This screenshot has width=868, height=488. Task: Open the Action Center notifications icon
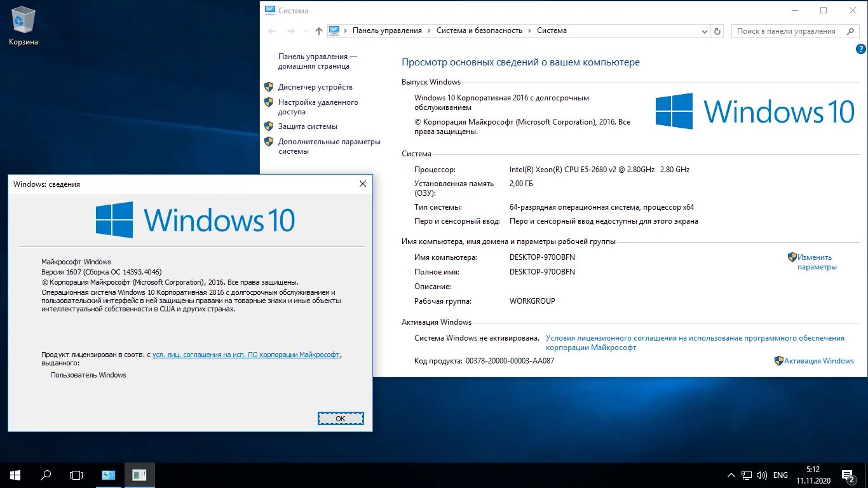tap(848, 475)
